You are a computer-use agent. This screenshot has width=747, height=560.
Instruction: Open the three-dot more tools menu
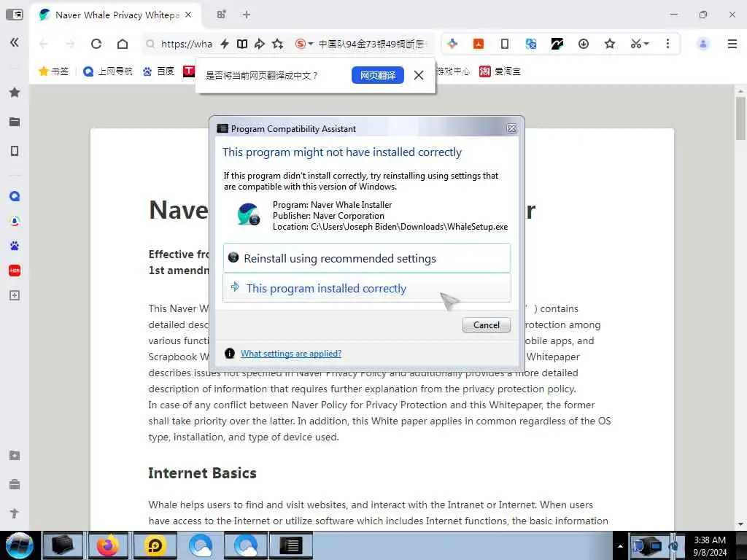(x=667, y=44)
